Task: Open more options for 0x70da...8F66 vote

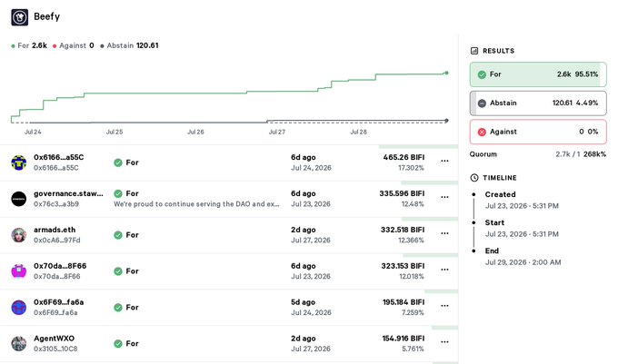Action: pyautogui.click(x=444, y=270)
